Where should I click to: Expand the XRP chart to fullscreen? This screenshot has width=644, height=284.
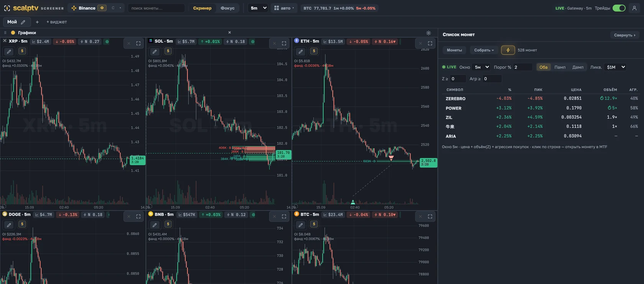click(138, 43)
